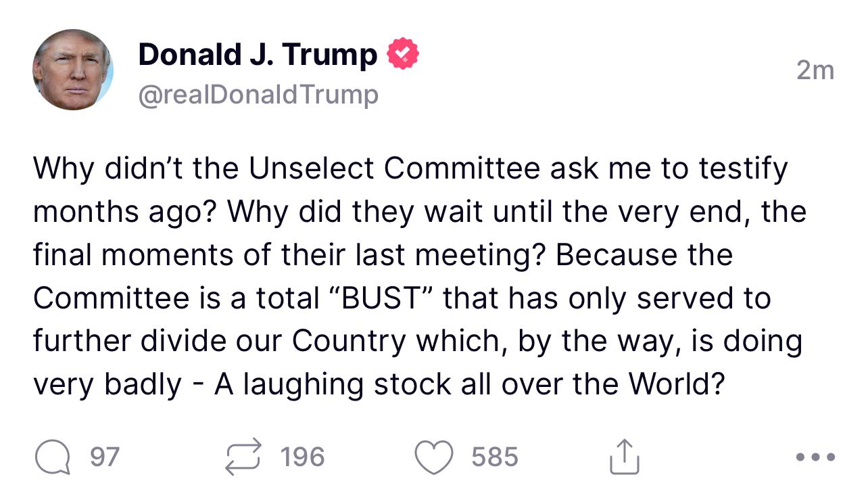Viewport: 868px width, 504px height.
Task: Click the word "World?" ending the post
Action: (x=677, y=385)
